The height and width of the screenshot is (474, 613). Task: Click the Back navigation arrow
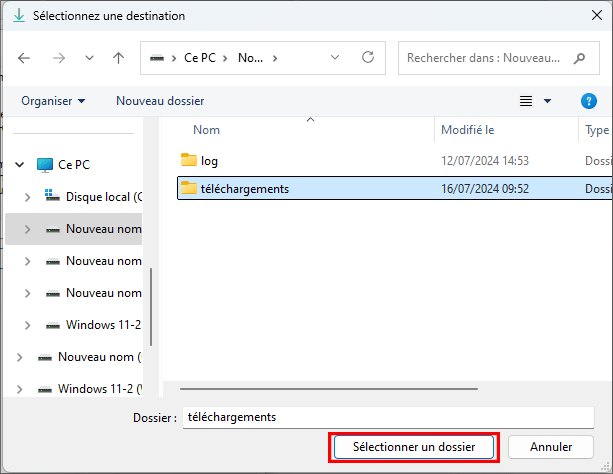point(25,58)
